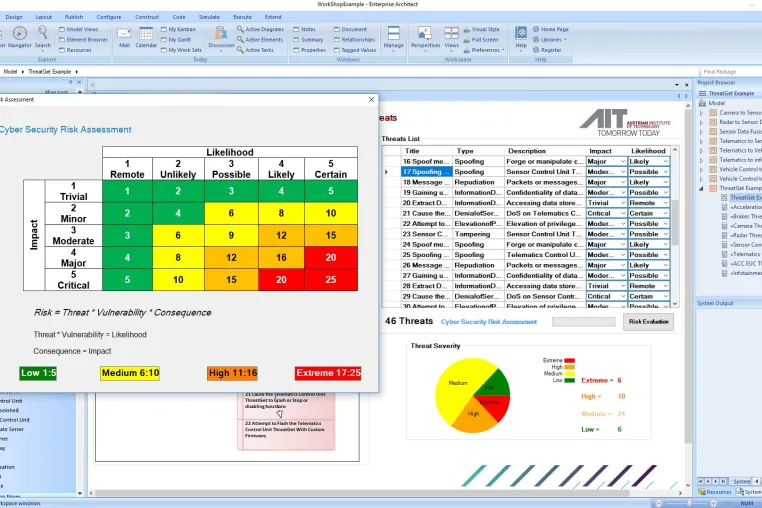Screen dimensions: 762x508
Task: Open Impact dropdown for row 16 Spoof
Action: point(623,161)
